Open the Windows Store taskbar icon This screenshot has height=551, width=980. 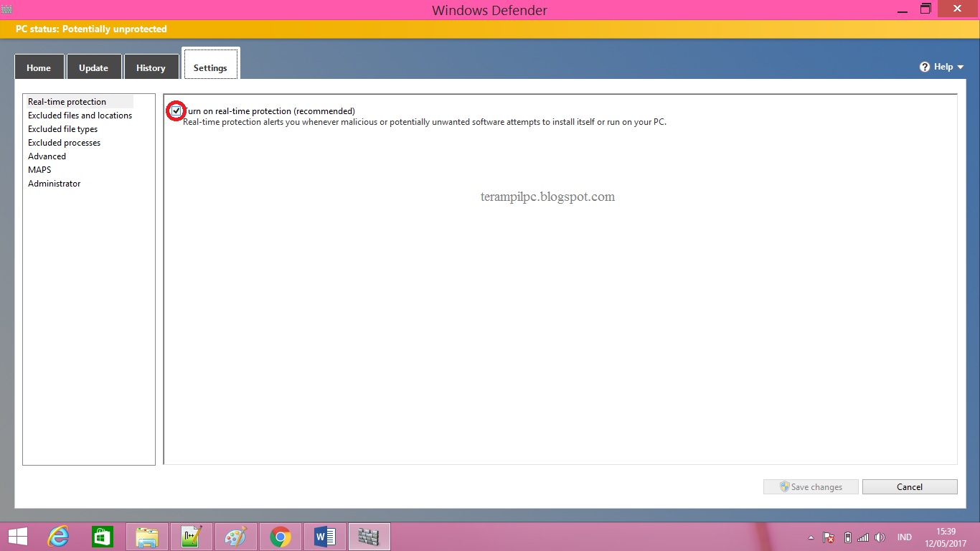tap(103, 537)
